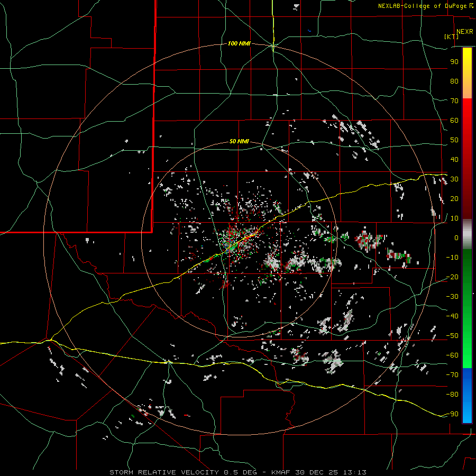Click the -70 knot scale label
This screenshot has width=476, height=476.
[452, 375]
